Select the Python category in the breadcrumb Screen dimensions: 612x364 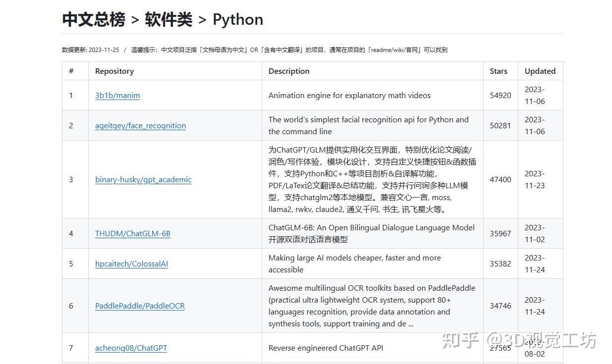pyautogui.click(x=238, y=19)
